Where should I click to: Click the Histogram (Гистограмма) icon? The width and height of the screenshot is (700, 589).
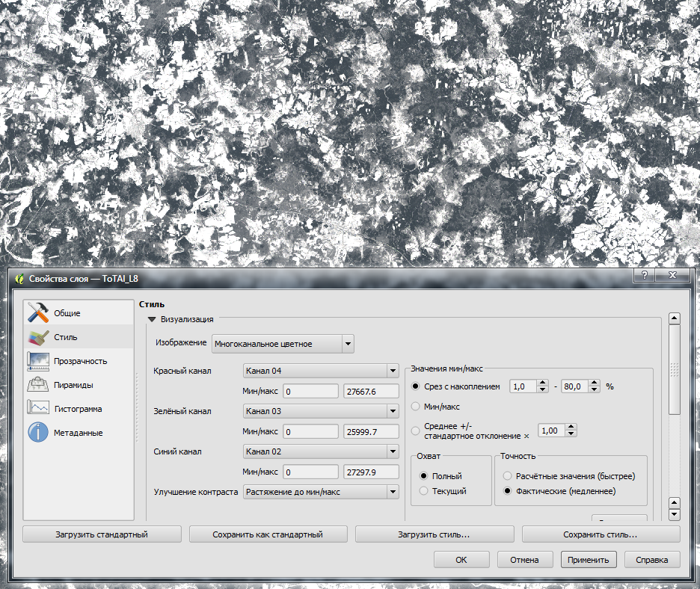(38, 408)
